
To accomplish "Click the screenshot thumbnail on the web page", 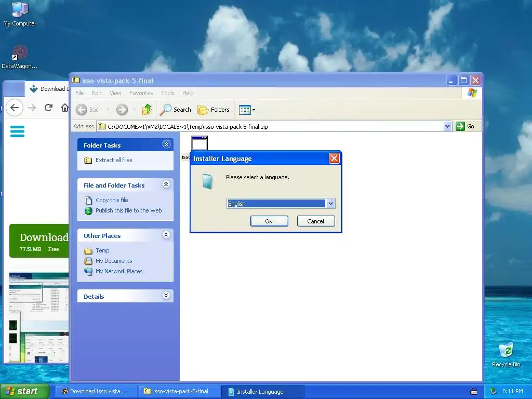I will tap(39, 317).
